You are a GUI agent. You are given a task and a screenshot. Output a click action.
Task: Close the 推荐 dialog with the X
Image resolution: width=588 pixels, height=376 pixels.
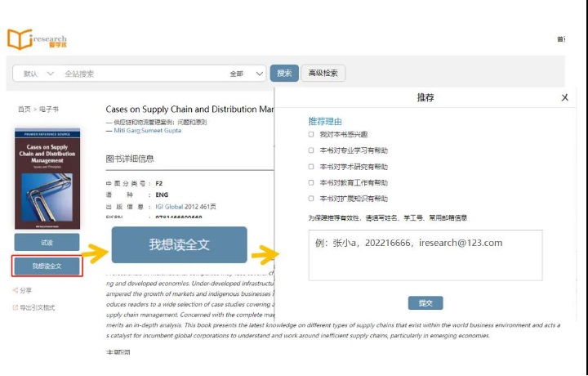pyautogui.click(x=564, y=97)
